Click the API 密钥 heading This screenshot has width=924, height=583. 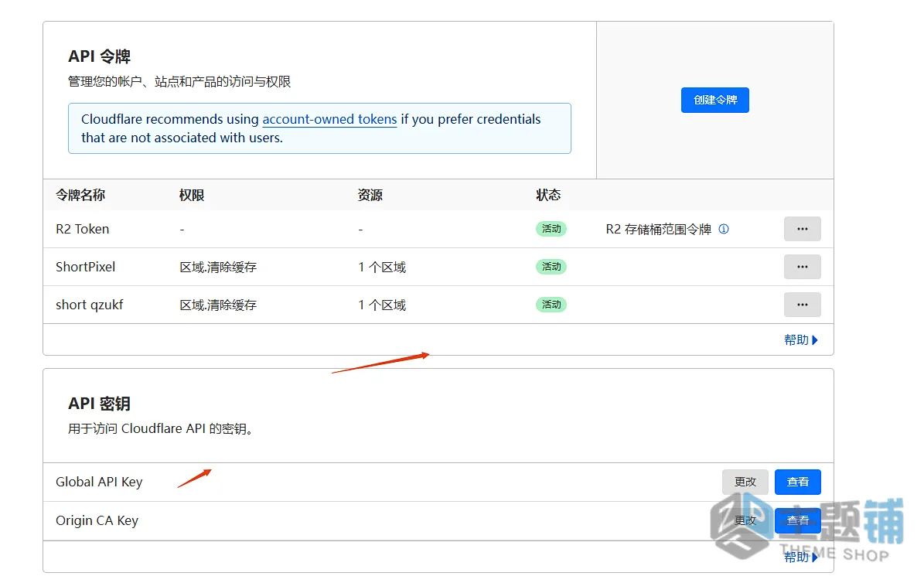pos(99,404)
